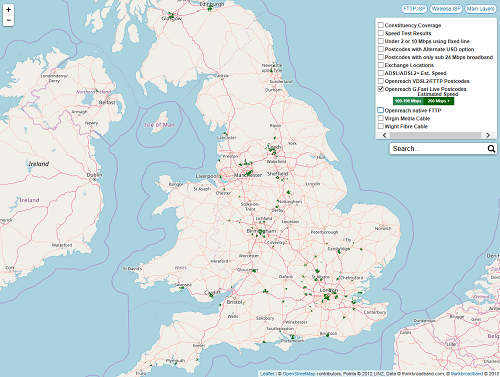Open the FTTP ISP layers
Screen dimensions: 500x377
click(x=414, y=9)
